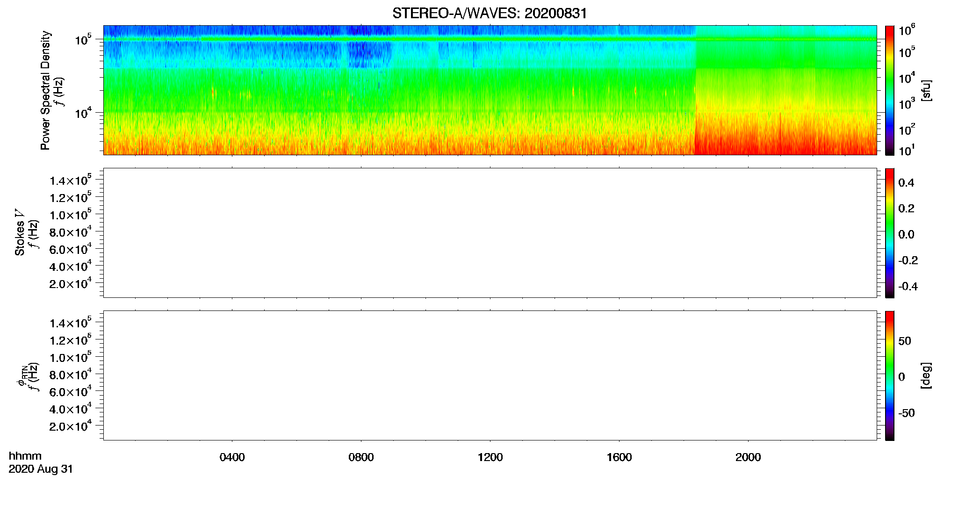This screenshot has width=980, height=505.
Task: Click the [sfu] unit label
Action: tap(926, 90)
